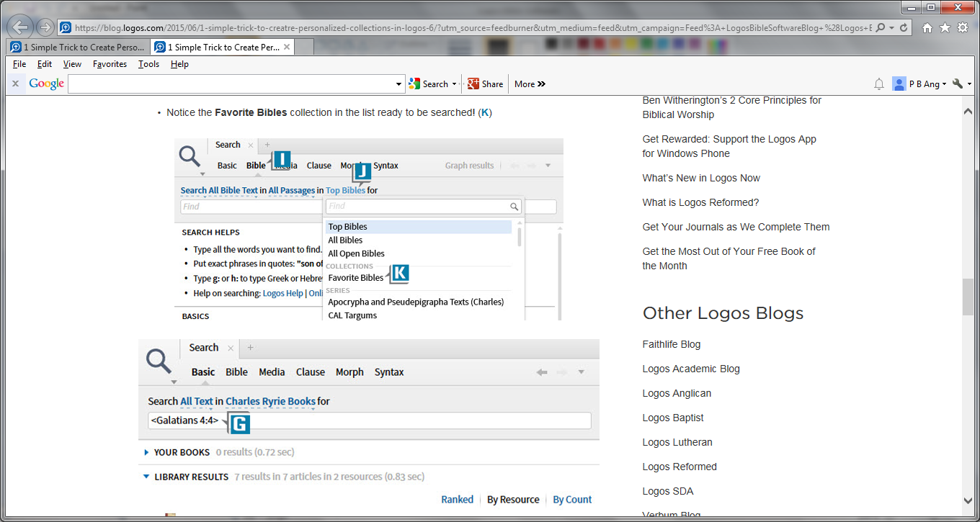Image resolution: width=980 pixels, height=522 pixels.
Task: Go back with the browser Back arrow
Action: point(21,27)
